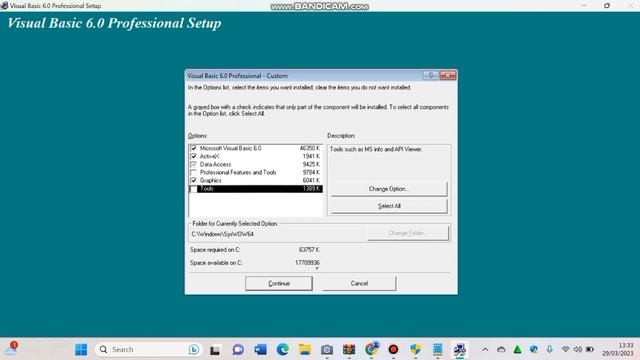Toggle the Microsoft Visual Basic 6.0 checkbox
This screenshot has width=640, height=360.
click(193, 148)
